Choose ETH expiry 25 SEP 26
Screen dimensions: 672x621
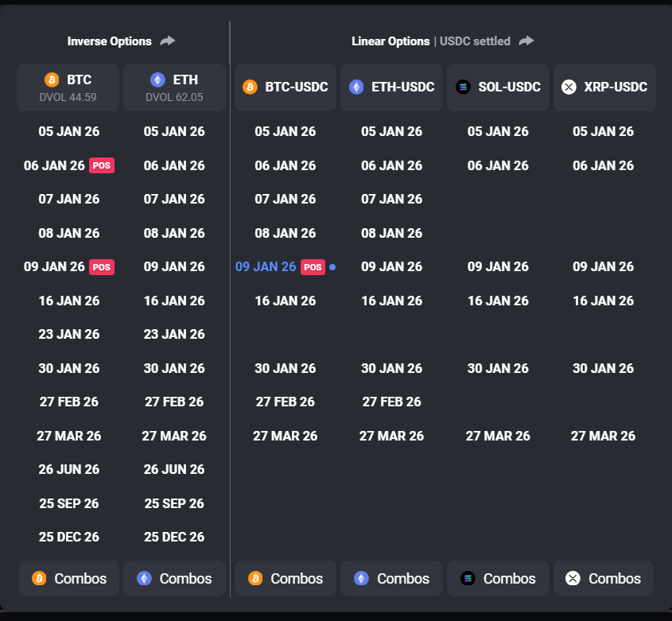click(174, 503)
